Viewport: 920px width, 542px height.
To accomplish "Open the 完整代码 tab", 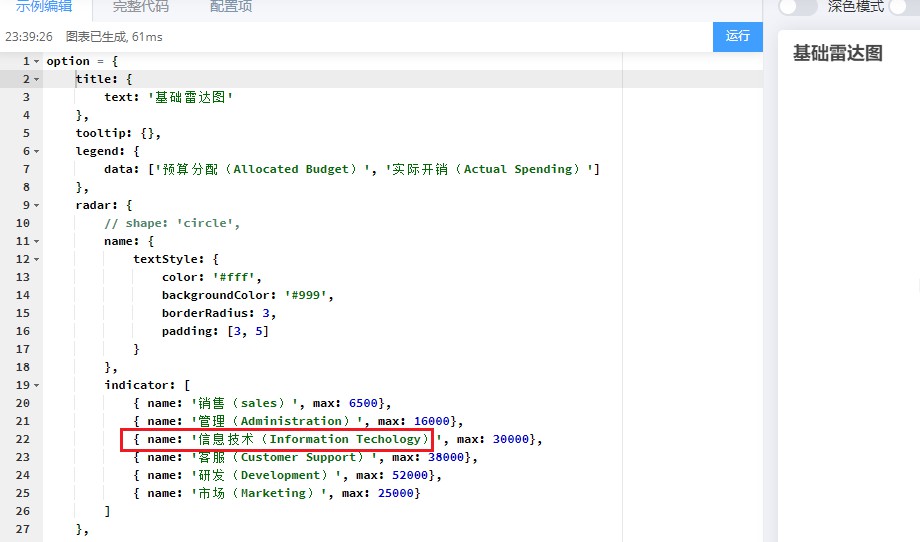I will pos(141,7).
